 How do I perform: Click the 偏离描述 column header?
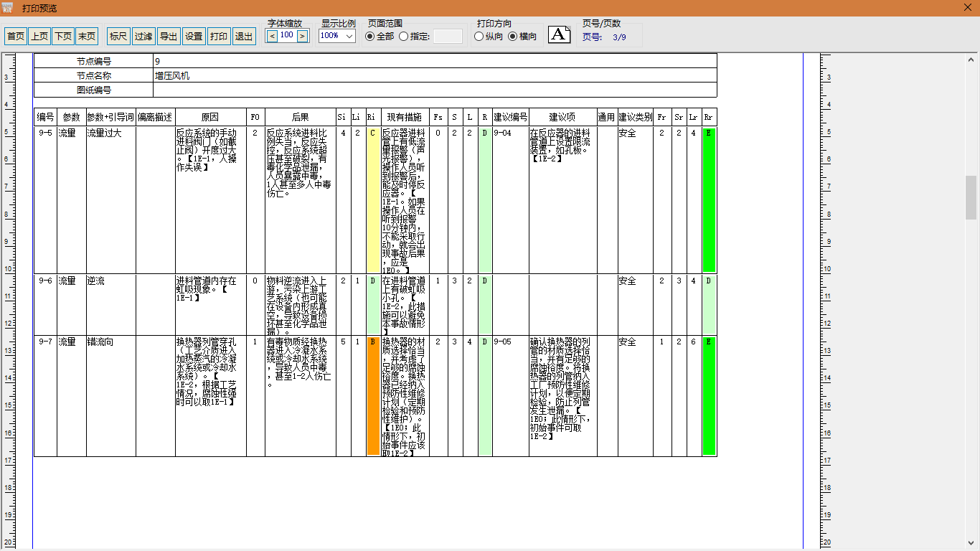156,117
